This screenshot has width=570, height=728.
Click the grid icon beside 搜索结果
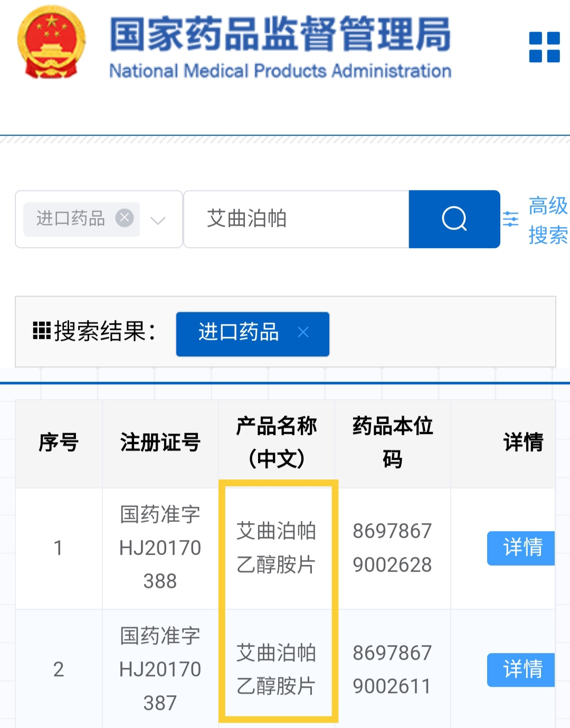[x=42, y=331]
